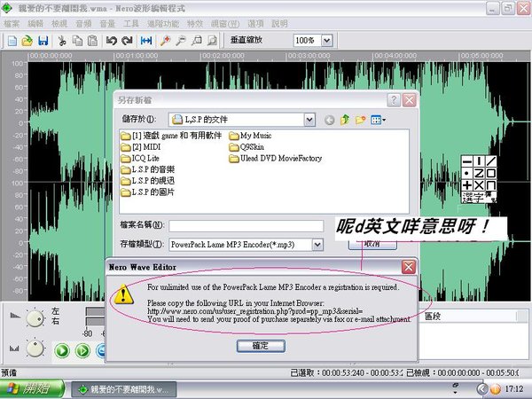Click the 00:03:00:000 timeline ruler mark
The height and width of the screenshot is (399, 532).
coord(309,56)
